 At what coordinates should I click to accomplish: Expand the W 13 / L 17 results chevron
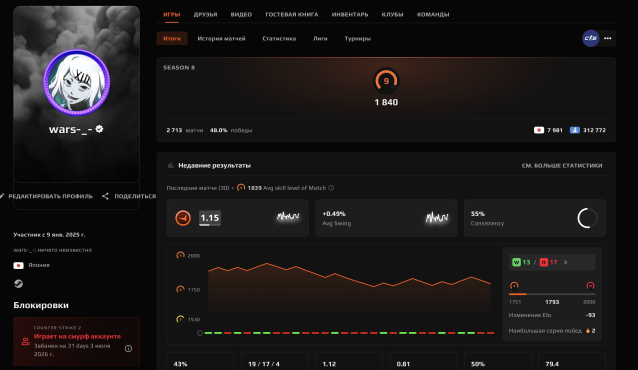566,262
